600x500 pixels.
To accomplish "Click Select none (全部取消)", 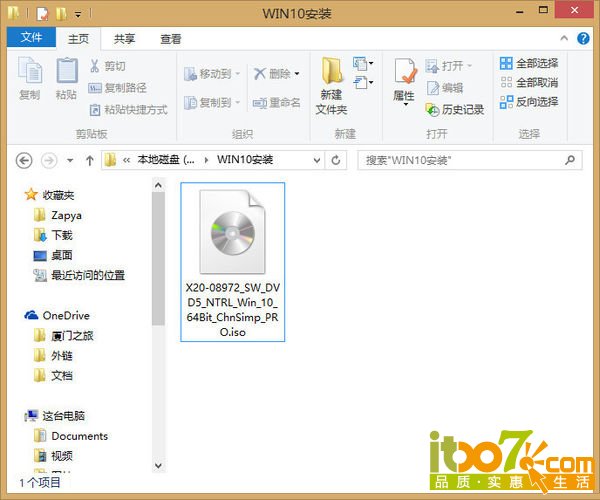I will pos(529,82).
